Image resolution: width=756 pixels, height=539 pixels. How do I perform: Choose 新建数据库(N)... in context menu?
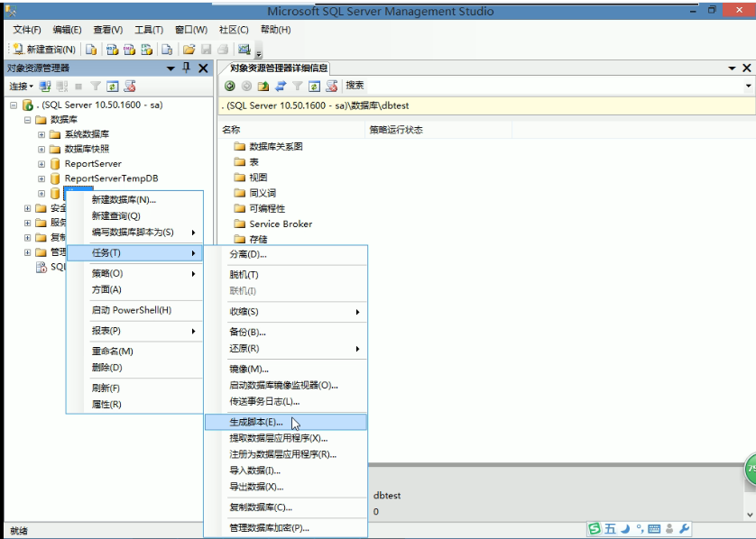pos(134,199)
